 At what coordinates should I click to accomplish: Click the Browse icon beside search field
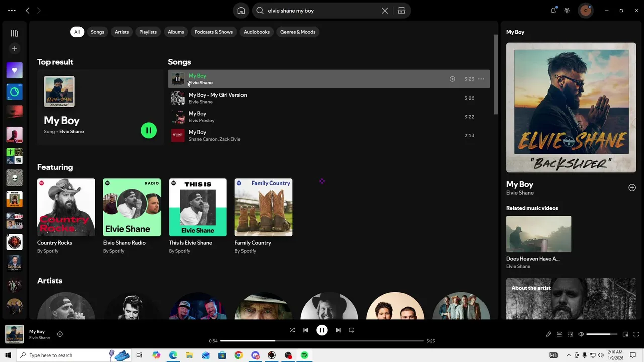click(401, 11)
